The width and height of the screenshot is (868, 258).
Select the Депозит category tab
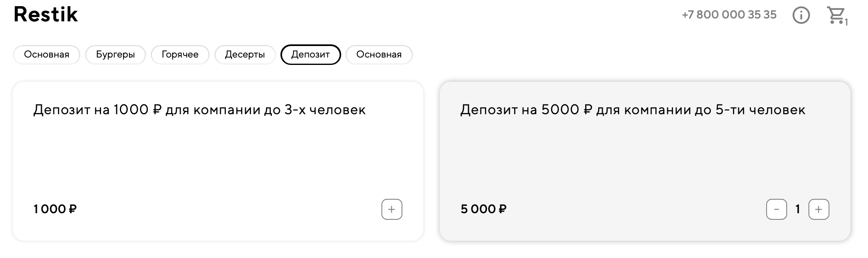310,55
